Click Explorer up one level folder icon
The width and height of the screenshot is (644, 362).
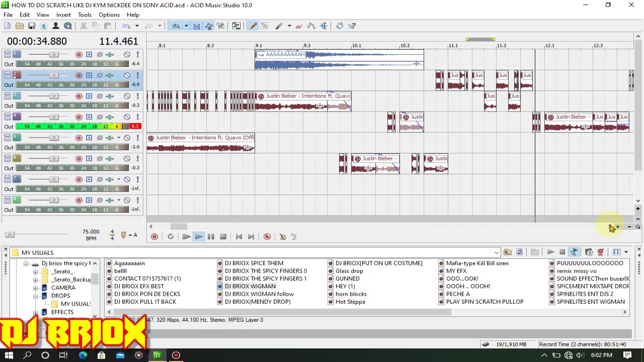(507, 252)
